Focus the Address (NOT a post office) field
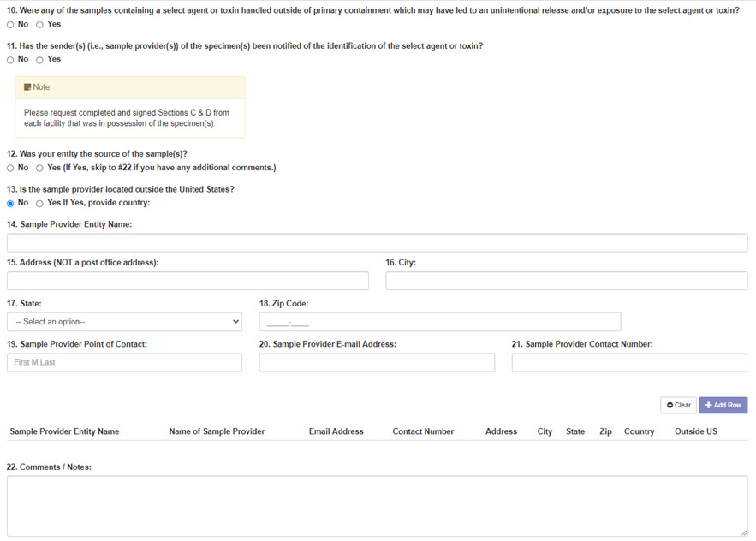 (x=188, y=281)
